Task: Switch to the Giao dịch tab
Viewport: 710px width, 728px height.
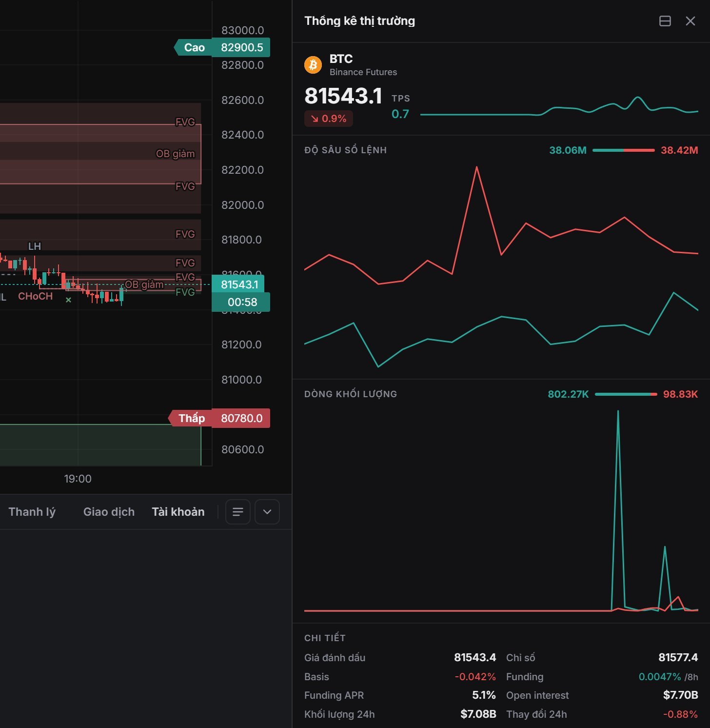Action: [x=109, y=512]
